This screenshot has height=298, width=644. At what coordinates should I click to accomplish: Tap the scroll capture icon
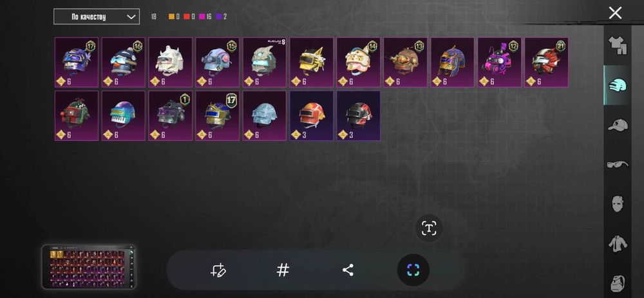413,270
